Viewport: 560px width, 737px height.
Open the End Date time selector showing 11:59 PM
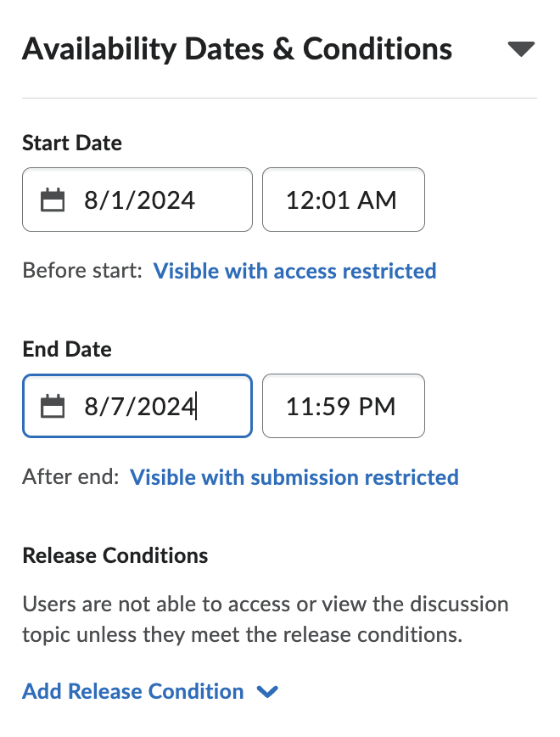click(343, 406)
